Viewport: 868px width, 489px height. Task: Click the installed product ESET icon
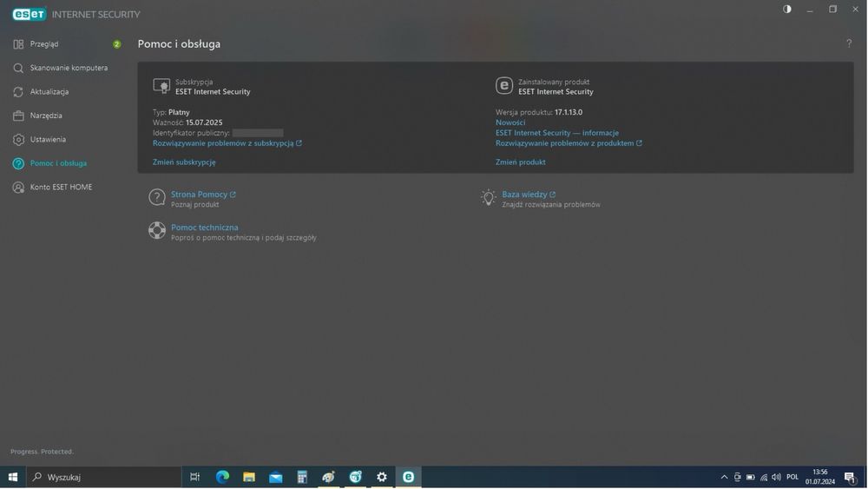click(x=503, y=86)
